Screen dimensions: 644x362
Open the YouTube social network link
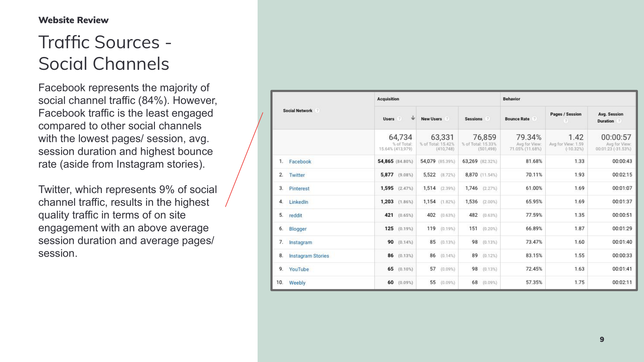pos(299,269)
